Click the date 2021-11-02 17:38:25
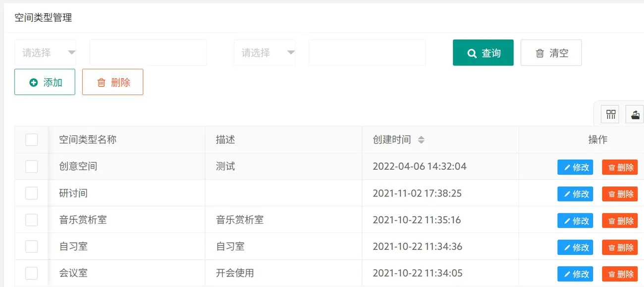 point(417,193)
